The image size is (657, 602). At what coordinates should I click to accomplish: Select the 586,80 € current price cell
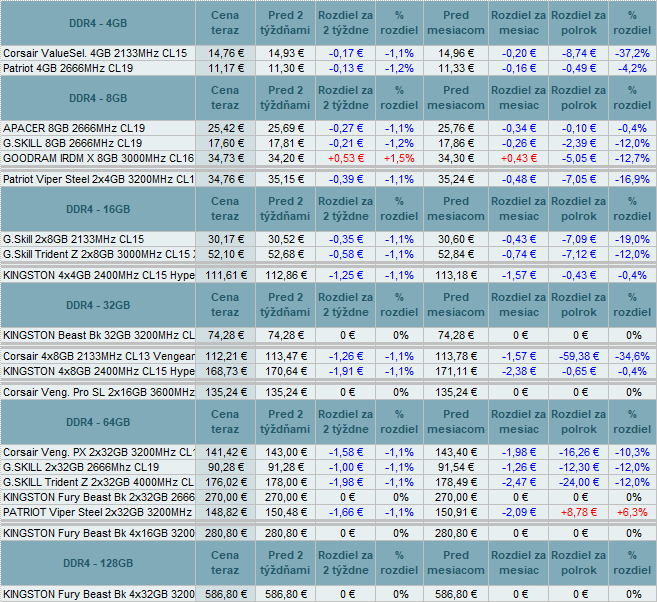pos(225,594)
